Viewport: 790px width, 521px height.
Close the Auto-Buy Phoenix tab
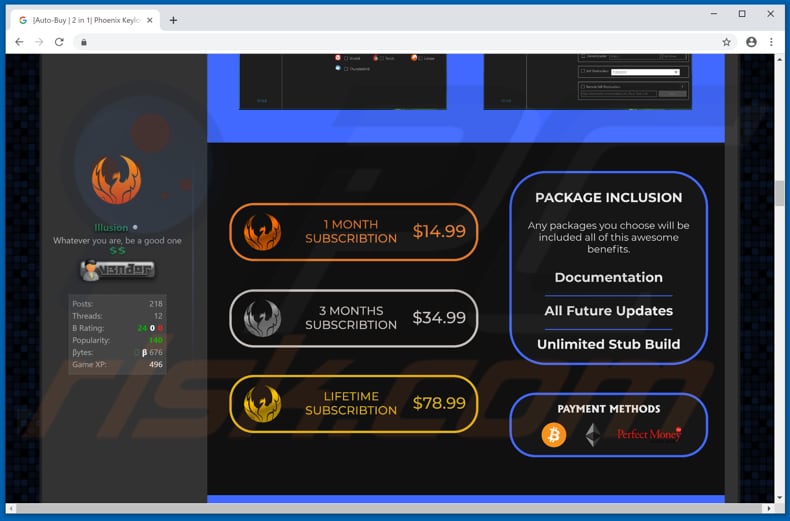[150, 20]
